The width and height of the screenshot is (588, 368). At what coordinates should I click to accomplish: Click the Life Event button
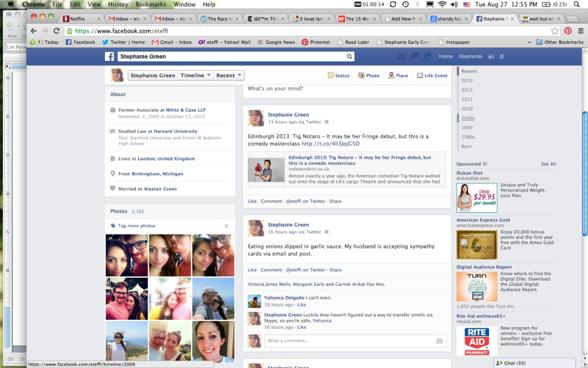coord(432,75)
